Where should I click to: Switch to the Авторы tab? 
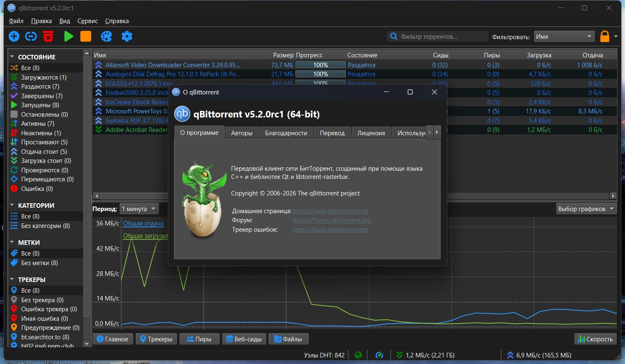[242, 133]
